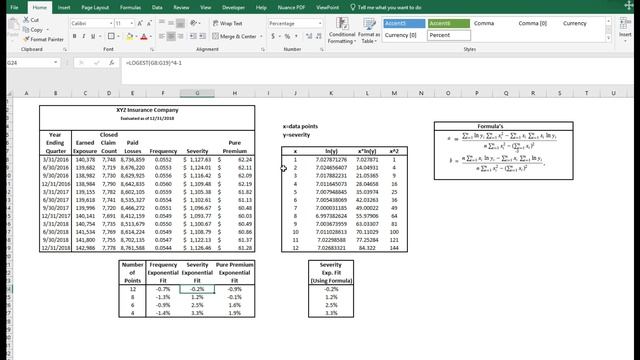The width and height of the screenshot is (640, 360).
Task: Toggle Bold formatting
Action: pyautogui.click(x=75, y=36)
